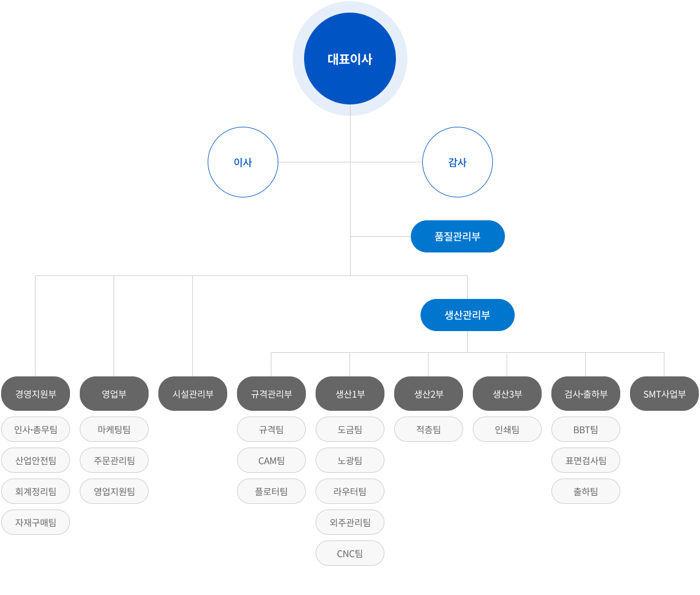Image resolution: width=700 pixels, height=595 pixels.
Task: Open the 생산관리부 department node
Action: point(467,315)
